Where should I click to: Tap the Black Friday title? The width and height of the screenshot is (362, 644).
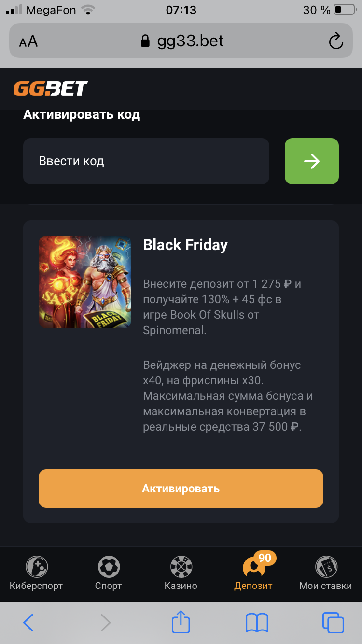point(185,245)
